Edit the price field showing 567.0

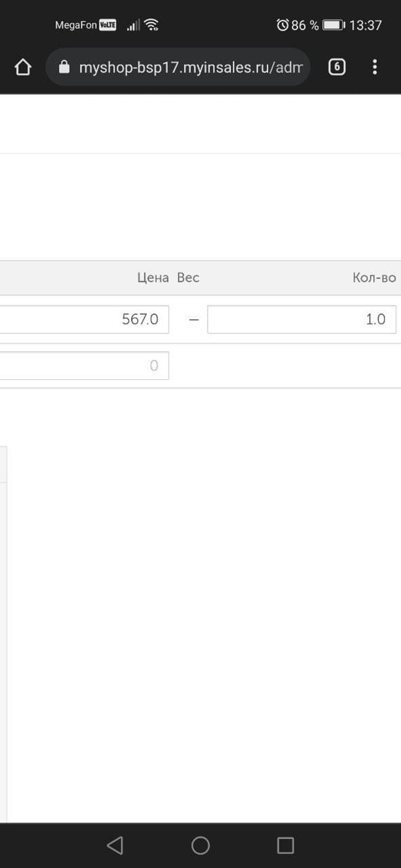[x=84, y=319]
